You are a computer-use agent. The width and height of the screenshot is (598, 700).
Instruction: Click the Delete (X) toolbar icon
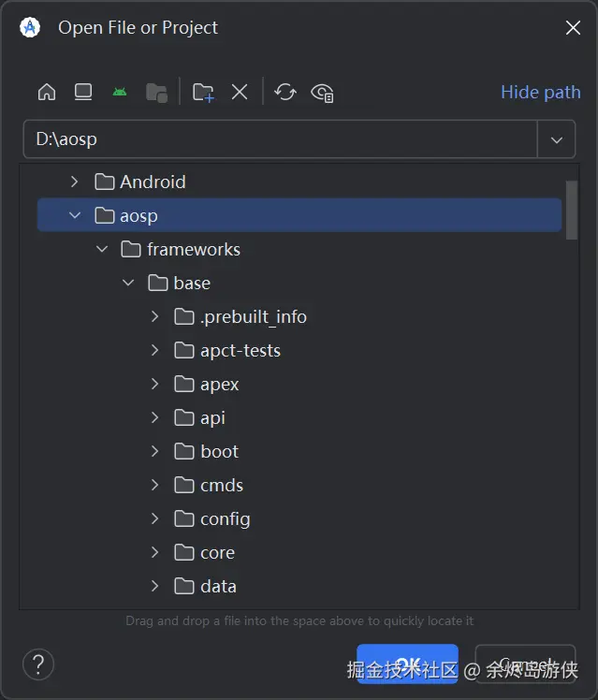pos(240,92)
